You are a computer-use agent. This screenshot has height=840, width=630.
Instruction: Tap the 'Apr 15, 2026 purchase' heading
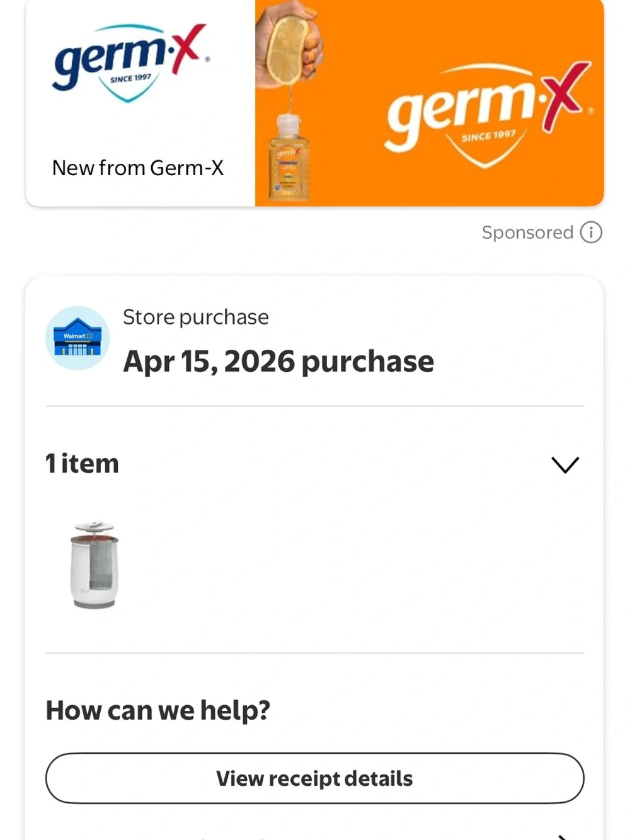(x=278, y=362)
